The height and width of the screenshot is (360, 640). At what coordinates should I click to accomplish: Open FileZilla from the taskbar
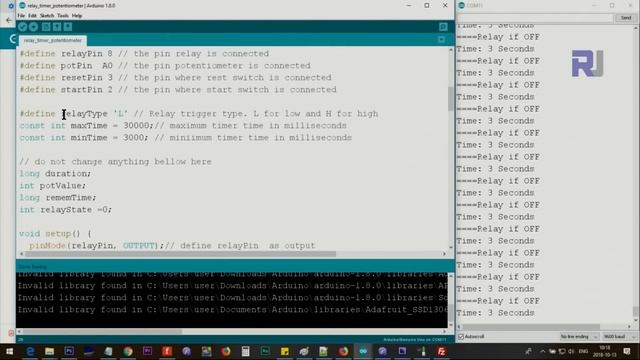(441, 351)
